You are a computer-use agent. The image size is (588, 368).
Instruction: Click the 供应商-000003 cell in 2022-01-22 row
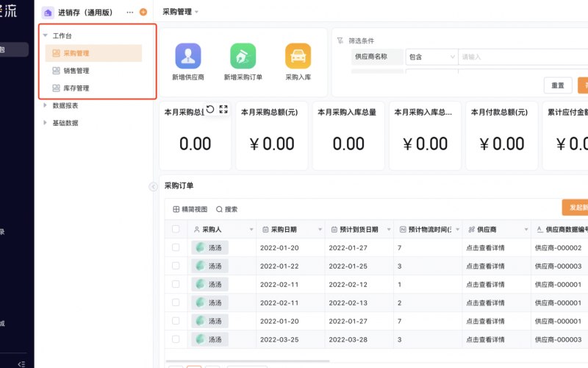[x=558, y=266]
